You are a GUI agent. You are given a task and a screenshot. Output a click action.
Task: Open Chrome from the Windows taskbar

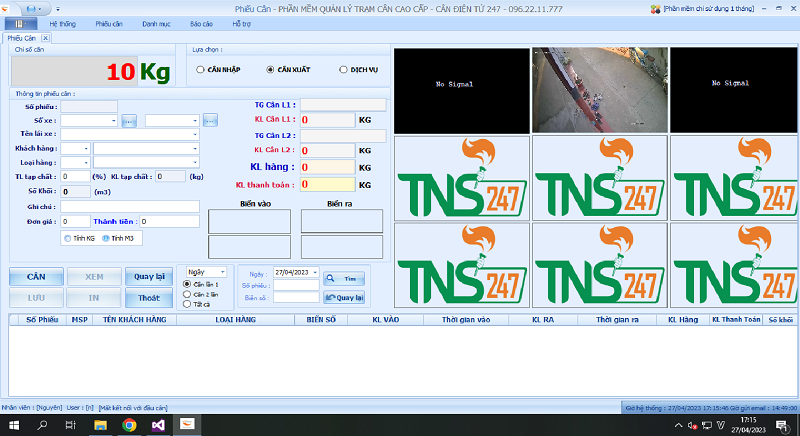(129, 425)
